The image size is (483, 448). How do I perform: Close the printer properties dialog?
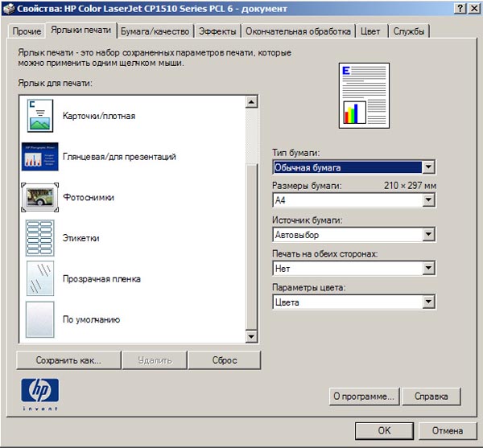474,8
